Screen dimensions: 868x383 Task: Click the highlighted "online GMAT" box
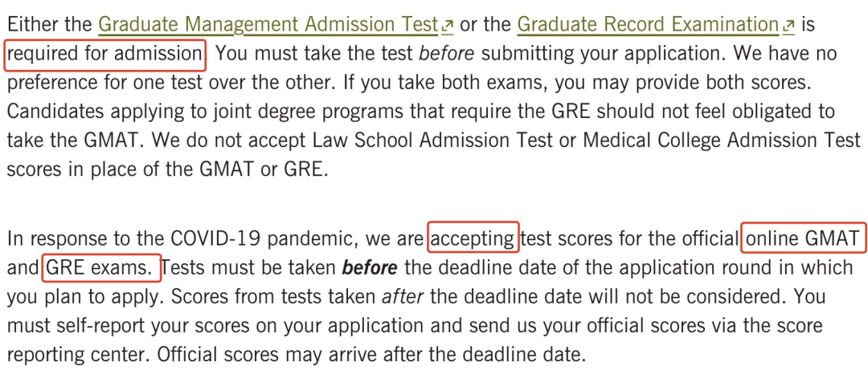coord(803,238)
